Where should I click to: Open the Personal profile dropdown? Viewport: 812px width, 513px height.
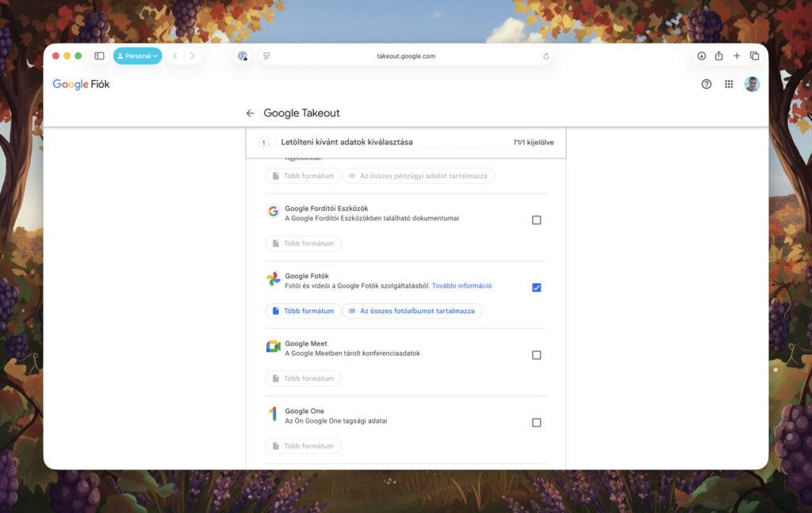tap(137, 56)
